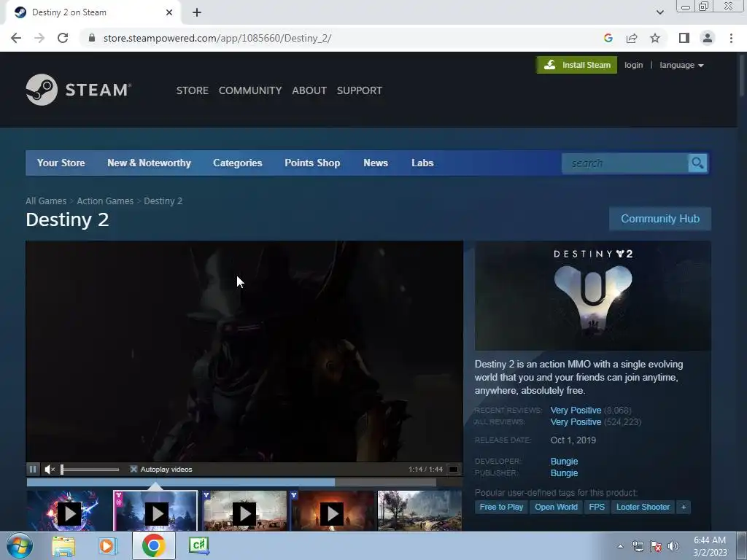Click recent reviews Very Positive link

[x=576, y=411]
